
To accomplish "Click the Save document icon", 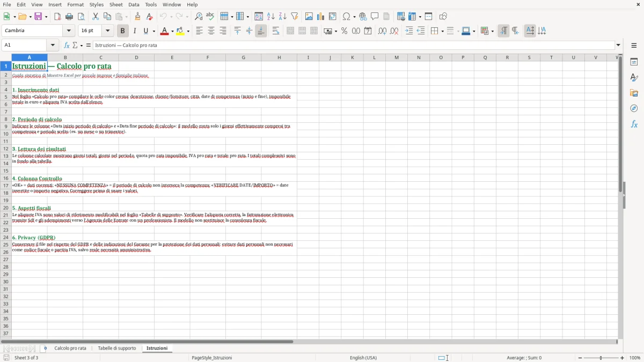I will [x=38, y=17].
